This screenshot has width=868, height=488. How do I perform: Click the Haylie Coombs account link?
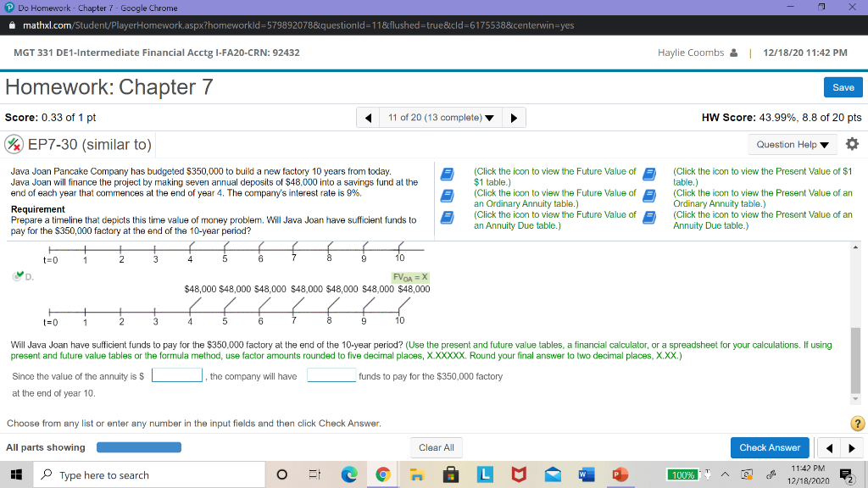point(691,52)
